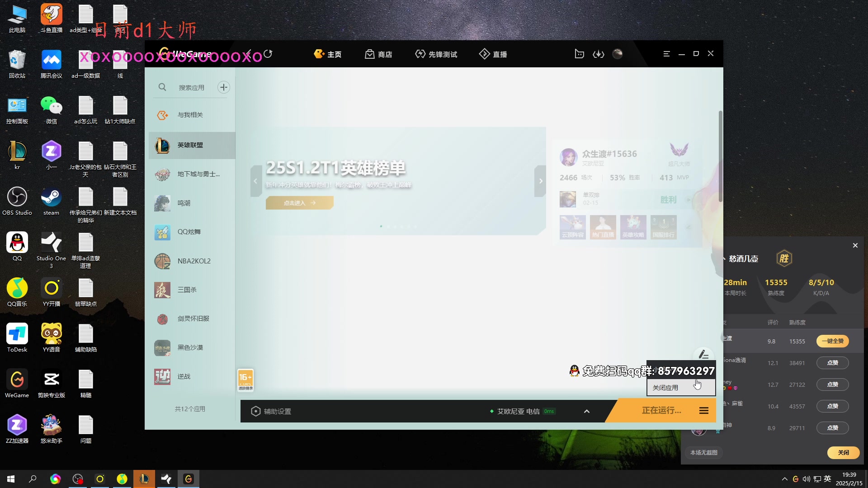
Task: Open the menu beside 正在运行
Action: (704, 411)
